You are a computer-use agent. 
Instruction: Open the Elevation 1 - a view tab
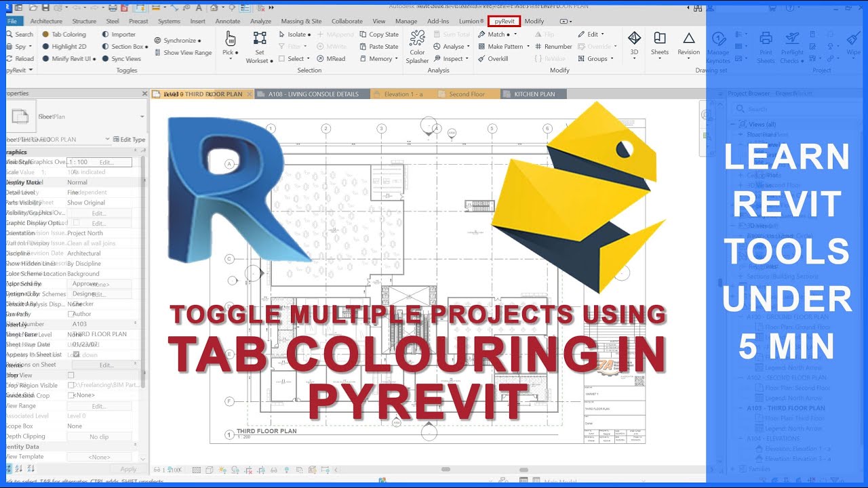click(x=403, y=94)
